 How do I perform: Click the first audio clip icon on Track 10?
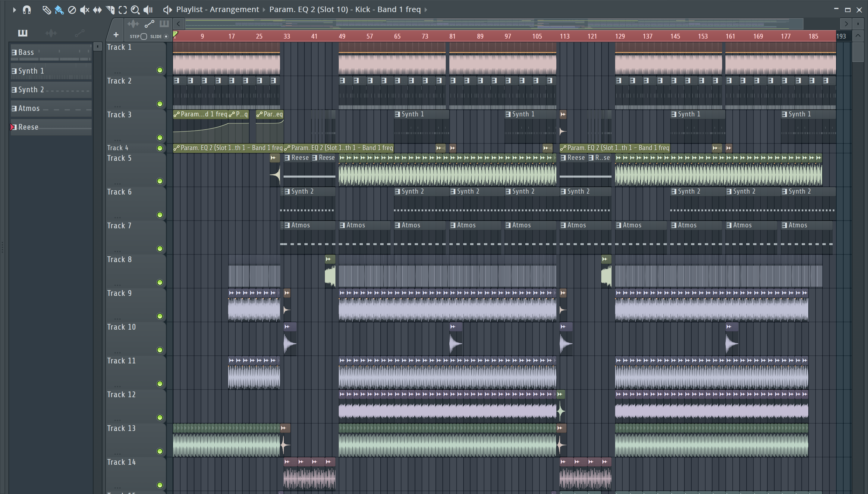click(x=287, y=327)
